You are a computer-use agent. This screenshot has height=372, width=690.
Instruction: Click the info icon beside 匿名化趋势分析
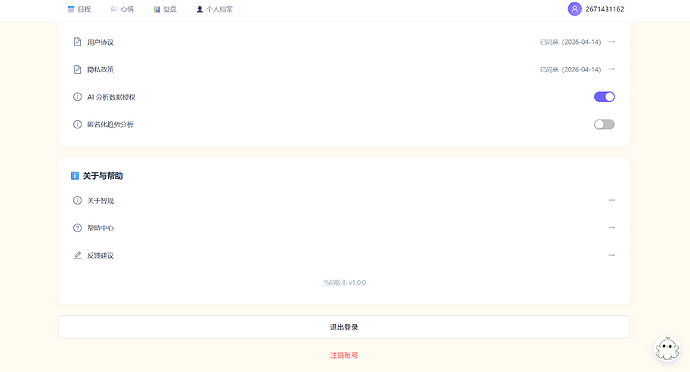point(77,124)
